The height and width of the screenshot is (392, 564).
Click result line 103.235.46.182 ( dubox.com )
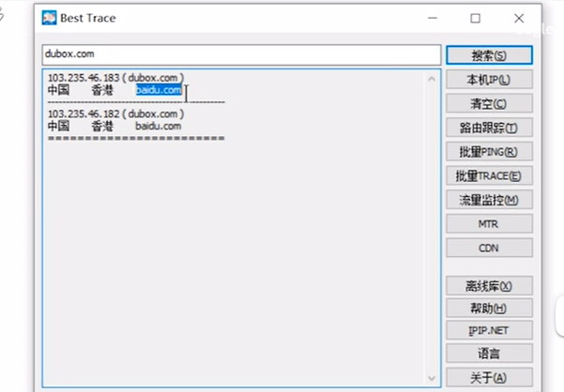[115, 113]
